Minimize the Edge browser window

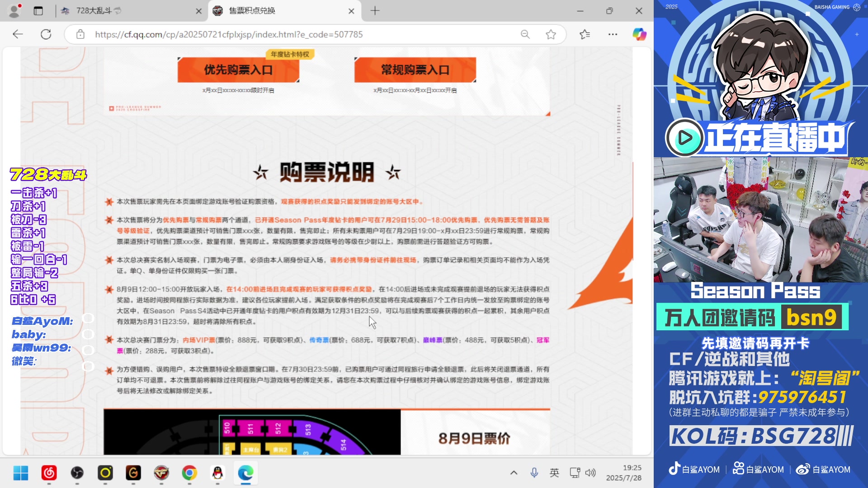(580, 11)
